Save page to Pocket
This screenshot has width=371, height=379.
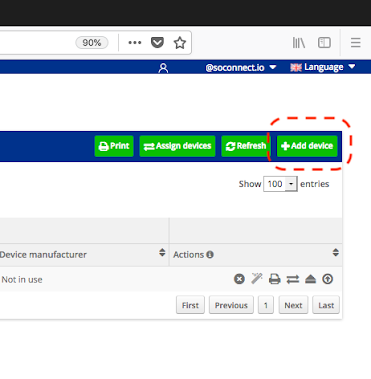pyautogui.click(x=157, y=43)
